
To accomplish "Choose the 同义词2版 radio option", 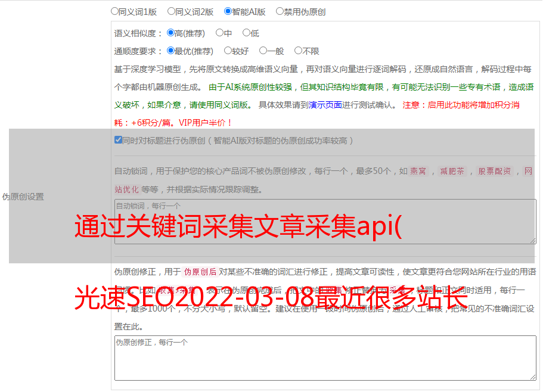I will pyautogui.click(x=171, y=11).
